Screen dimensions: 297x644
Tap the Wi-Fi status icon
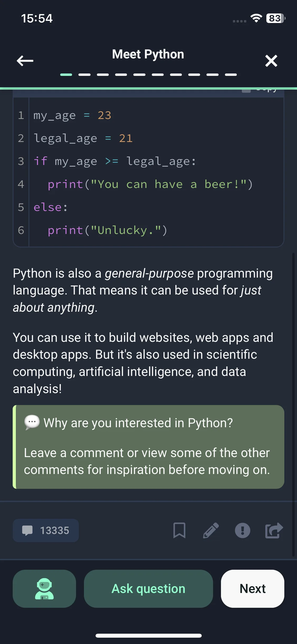(x=256, y=18)
